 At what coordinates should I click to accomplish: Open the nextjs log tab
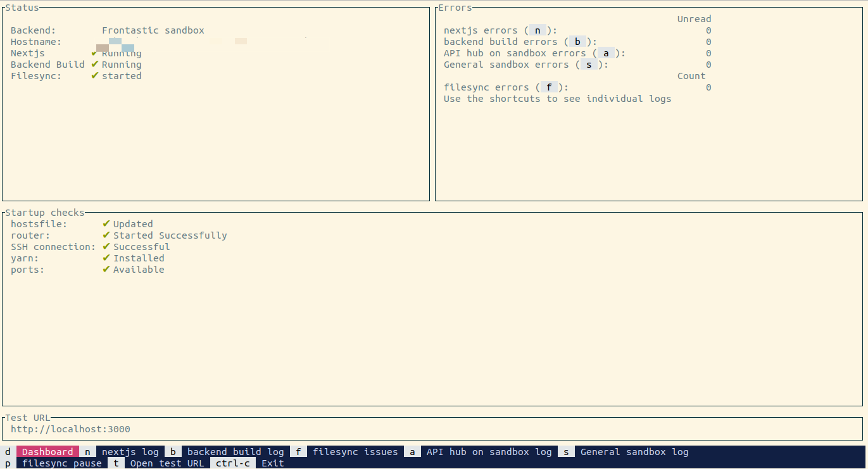(130, 452)
